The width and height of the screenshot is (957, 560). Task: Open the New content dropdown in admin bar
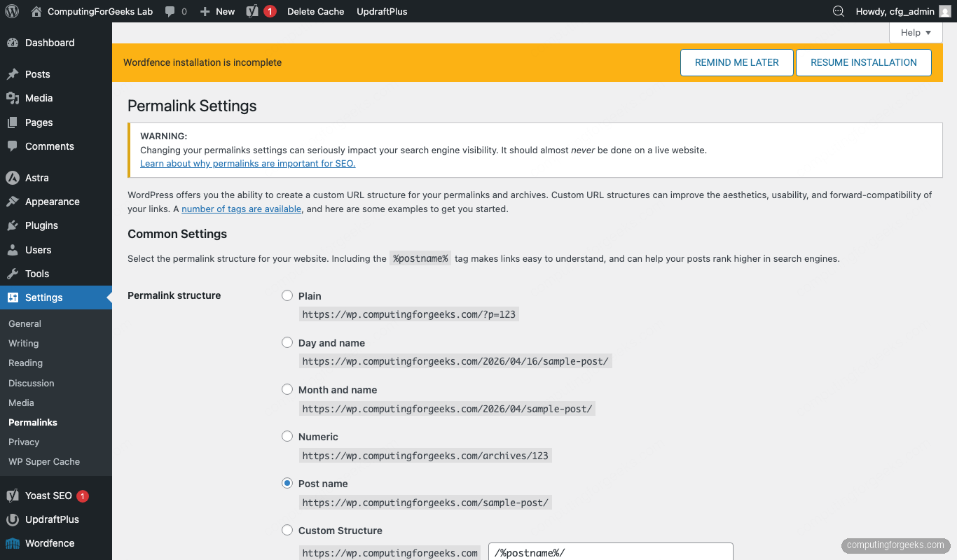[216, 11]
